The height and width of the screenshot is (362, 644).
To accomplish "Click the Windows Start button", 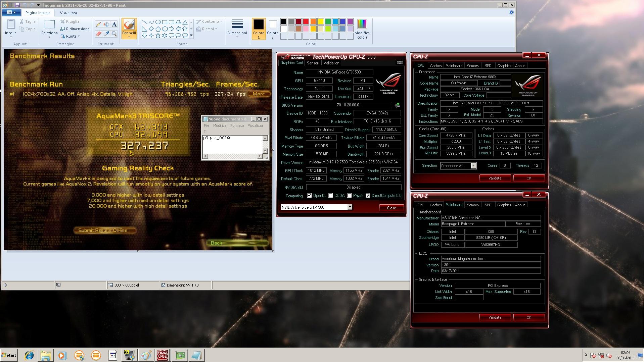I will click(9, 355).
